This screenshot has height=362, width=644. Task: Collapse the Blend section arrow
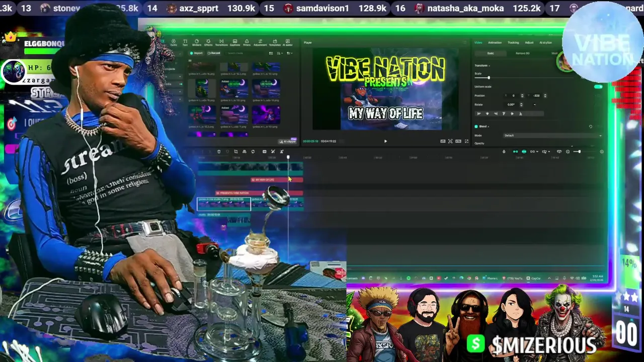(x=489, y=127)
